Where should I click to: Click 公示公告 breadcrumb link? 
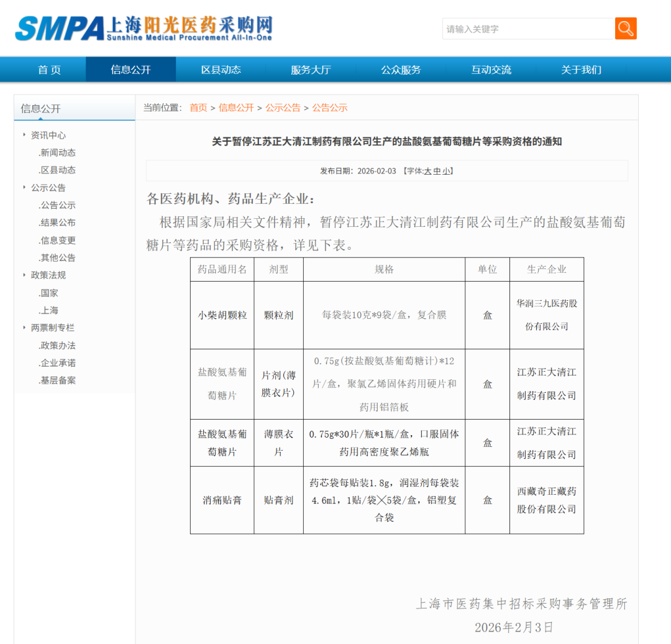coord(283,108)
